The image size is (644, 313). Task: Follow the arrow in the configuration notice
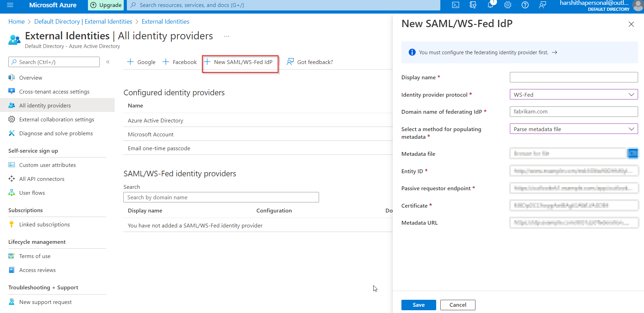555,52
